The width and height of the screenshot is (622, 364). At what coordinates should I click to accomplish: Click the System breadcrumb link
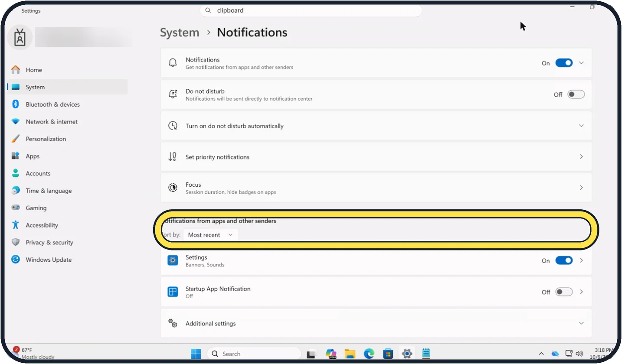[x=180, y=32]
